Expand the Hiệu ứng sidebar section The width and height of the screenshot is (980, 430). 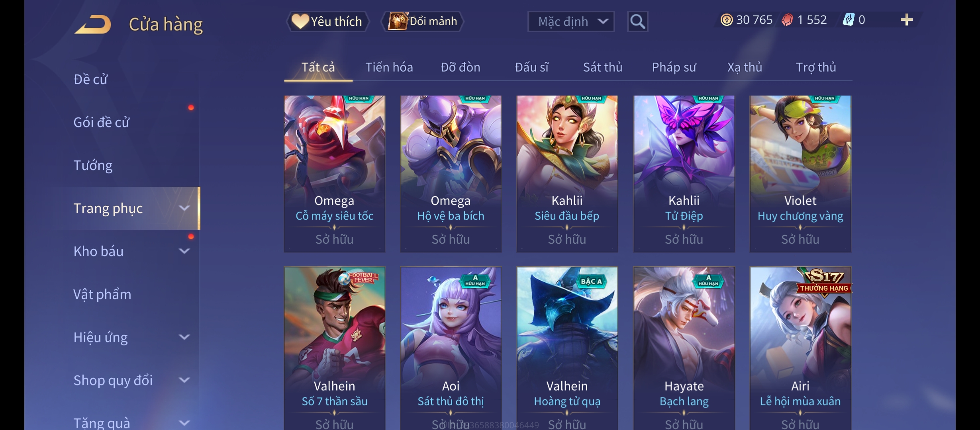tap(184, 337)
